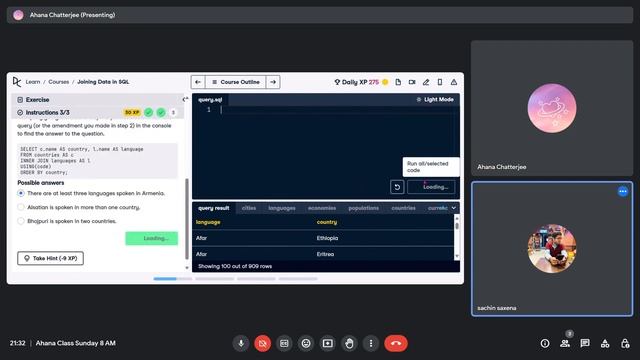640x360 pixels.
Task: Show the participants list
Action: point(565,343)
